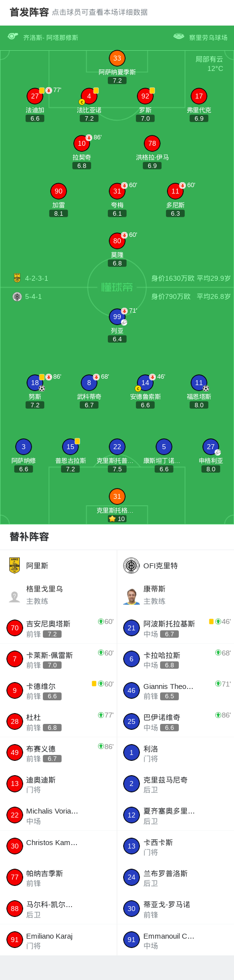Select player number 27 法迪加
The image size is (234, 980).
coord(35,96)
